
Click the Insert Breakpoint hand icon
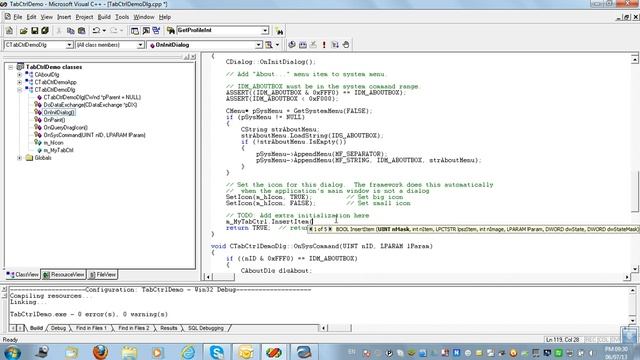(x=346, y=45)
